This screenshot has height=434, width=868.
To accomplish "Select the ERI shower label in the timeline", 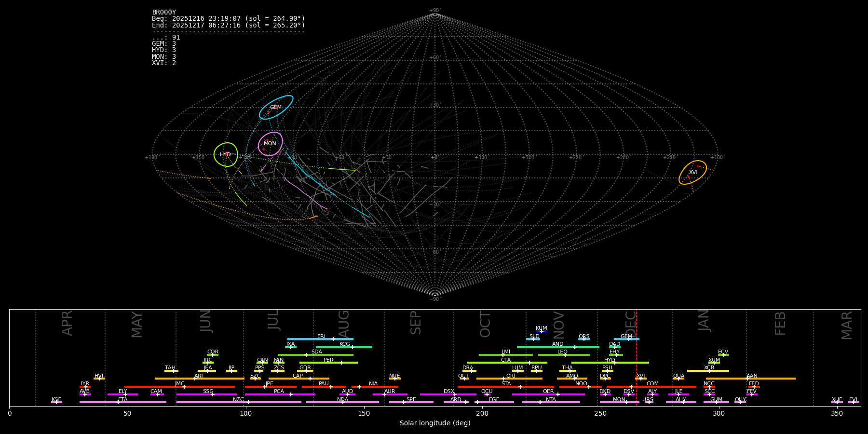I will tap(321, 337).
